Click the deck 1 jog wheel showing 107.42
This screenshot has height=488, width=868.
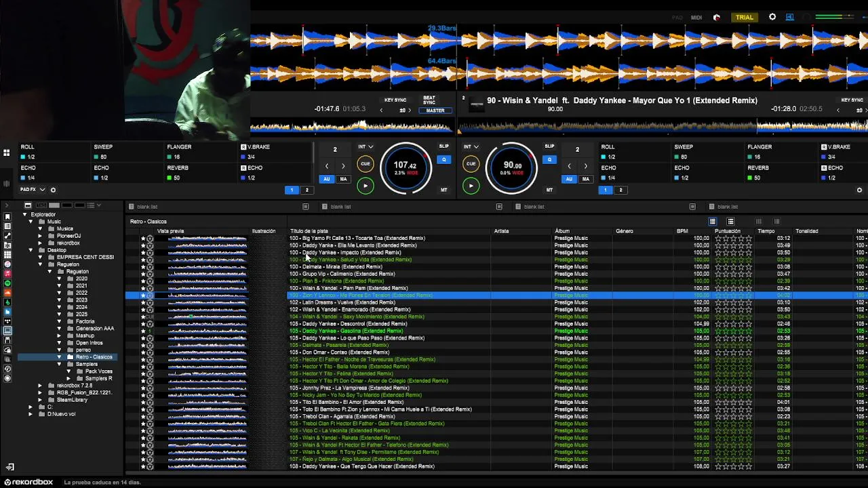point(406,167)
